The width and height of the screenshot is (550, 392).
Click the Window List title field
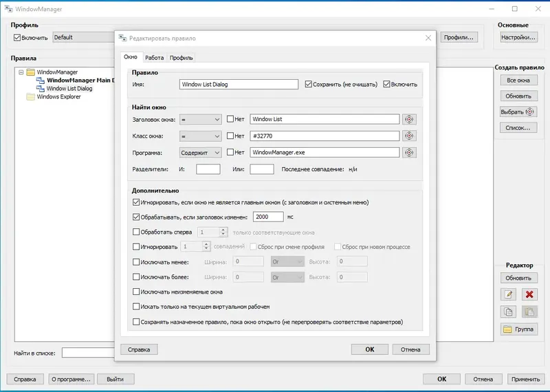(324, 119)
